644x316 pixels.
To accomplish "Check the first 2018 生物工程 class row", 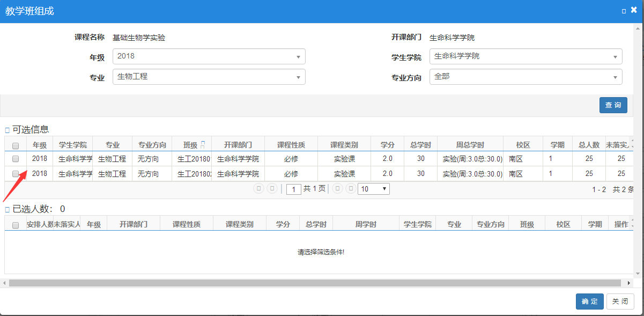I will [16, 159].
